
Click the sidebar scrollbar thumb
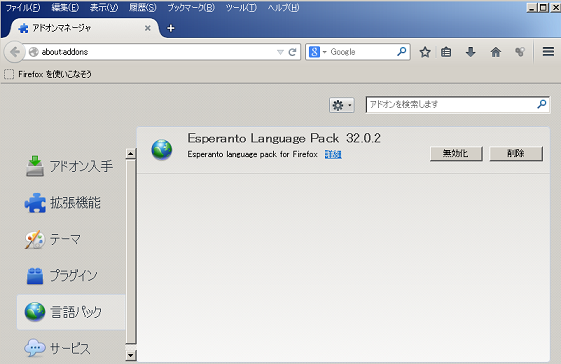click(131, 251)
